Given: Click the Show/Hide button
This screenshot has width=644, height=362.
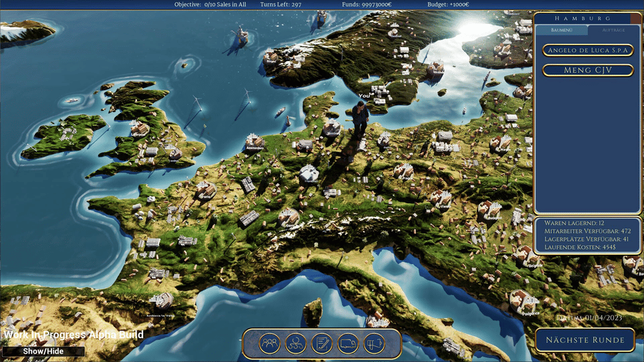Looking at the screenshot, I should pos(43,351).
